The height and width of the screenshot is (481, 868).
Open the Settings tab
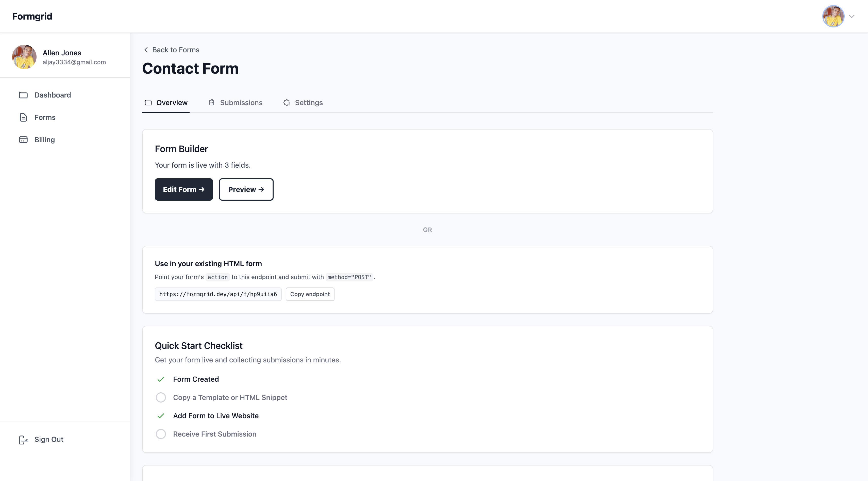coord(309,102)
